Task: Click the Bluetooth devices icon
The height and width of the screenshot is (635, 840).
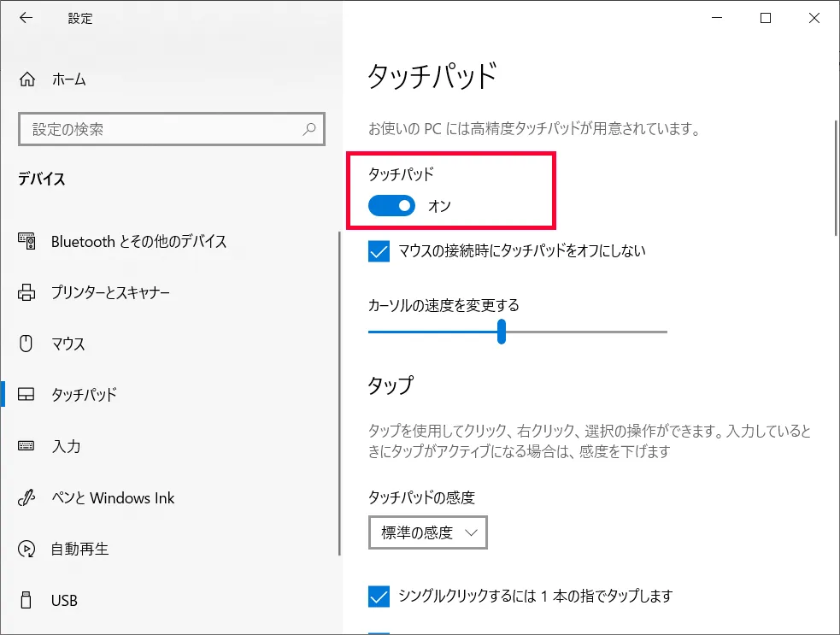Action: coord(26,241)
